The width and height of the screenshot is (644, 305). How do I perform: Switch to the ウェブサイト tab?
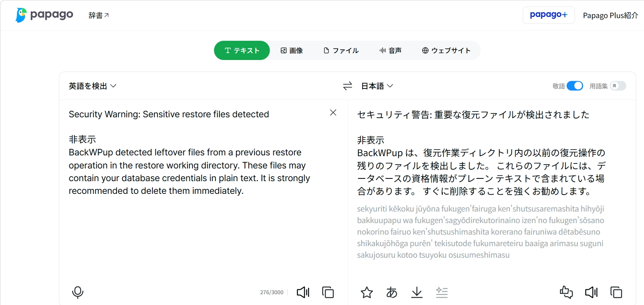(x=446, y=50)
